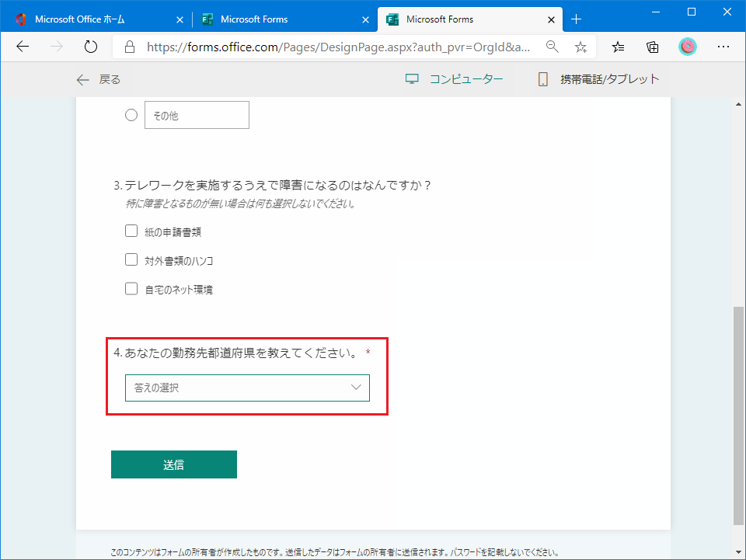Click the zoom magnifier icon in address bar

click(553, 47)
